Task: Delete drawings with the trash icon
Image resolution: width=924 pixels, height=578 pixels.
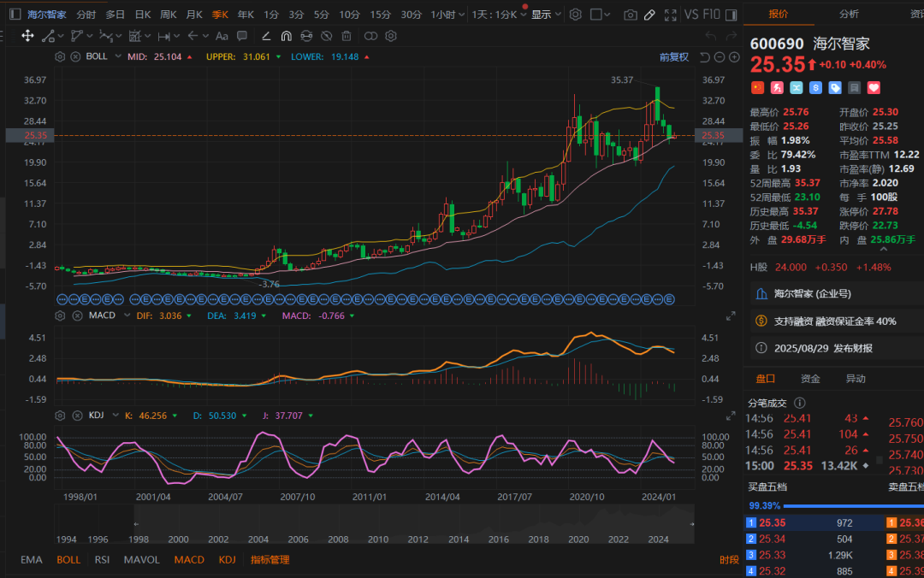Action: click(x=346, y=36)
